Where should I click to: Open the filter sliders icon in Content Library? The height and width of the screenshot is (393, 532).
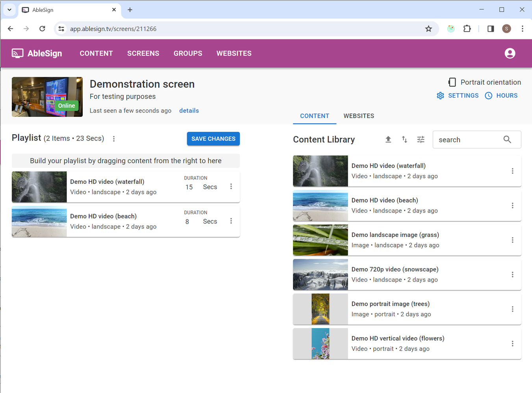(421, 140)
